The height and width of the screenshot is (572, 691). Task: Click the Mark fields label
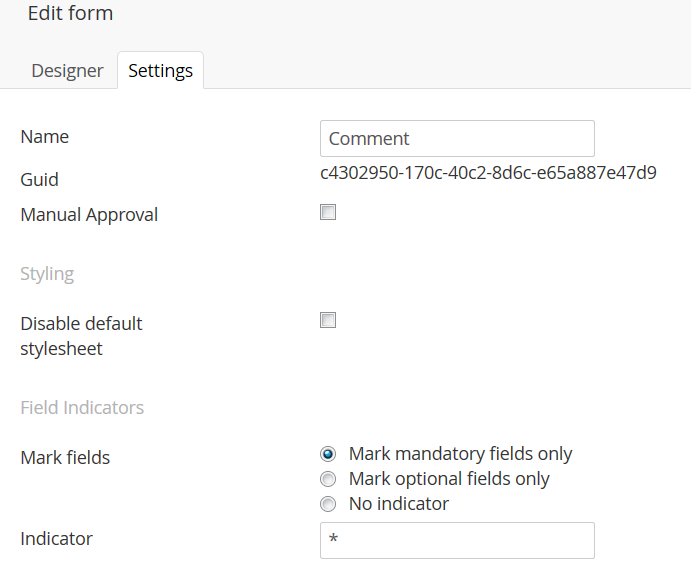(65, 458)
